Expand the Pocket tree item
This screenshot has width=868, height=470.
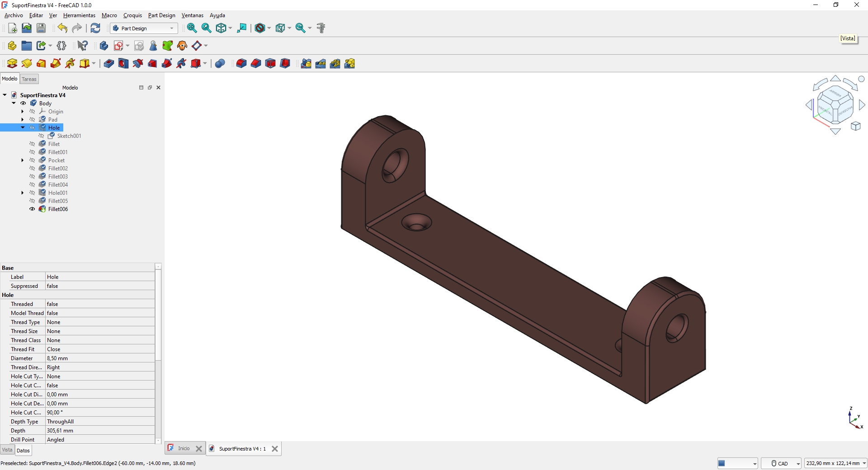[x=23, y=160]
